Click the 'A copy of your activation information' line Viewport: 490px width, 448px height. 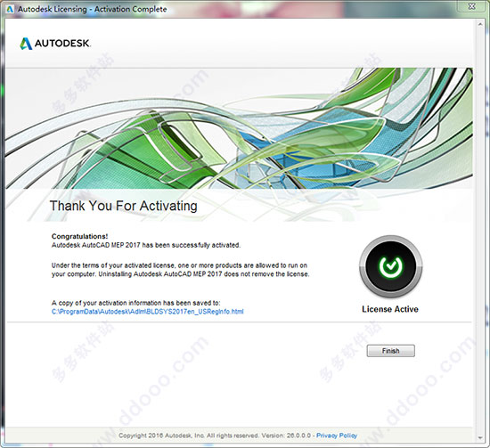pyautogui.click(x=136, y=303)
